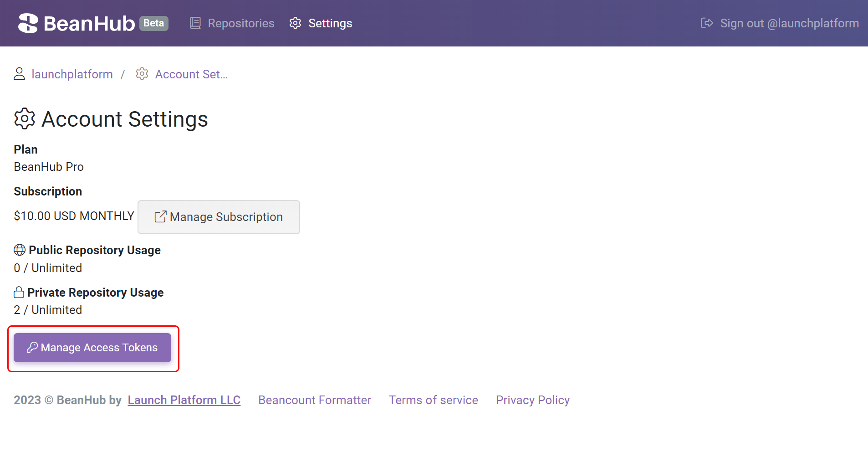Click globe icon by Public Repository Usage
Screen dimensions: 868x452
pyautogui.click(x=20, y=250)
